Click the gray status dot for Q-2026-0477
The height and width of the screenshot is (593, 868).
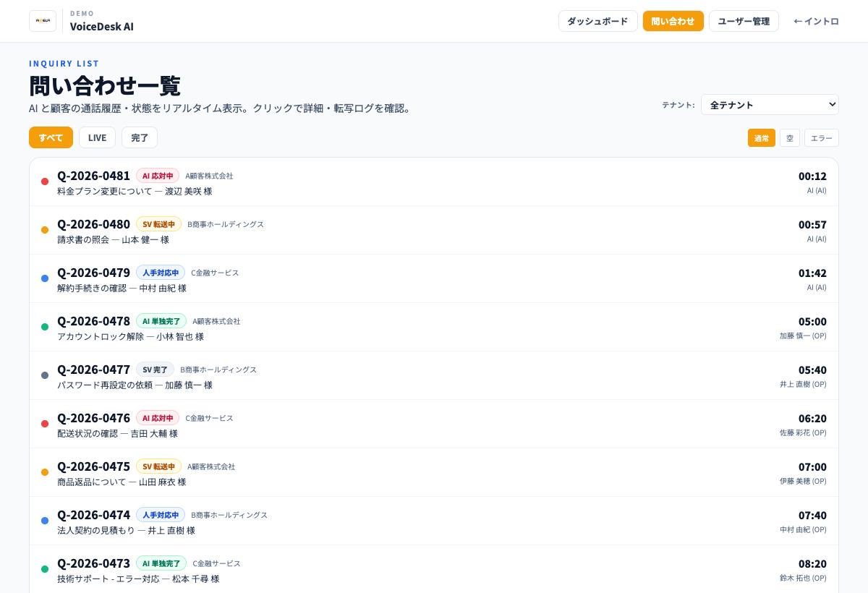click(45, 375)
